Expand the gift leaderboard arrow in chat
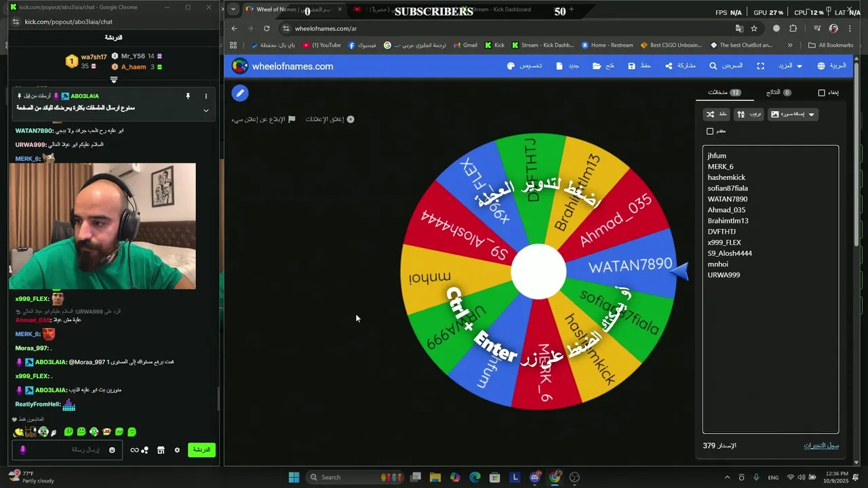 114,79
